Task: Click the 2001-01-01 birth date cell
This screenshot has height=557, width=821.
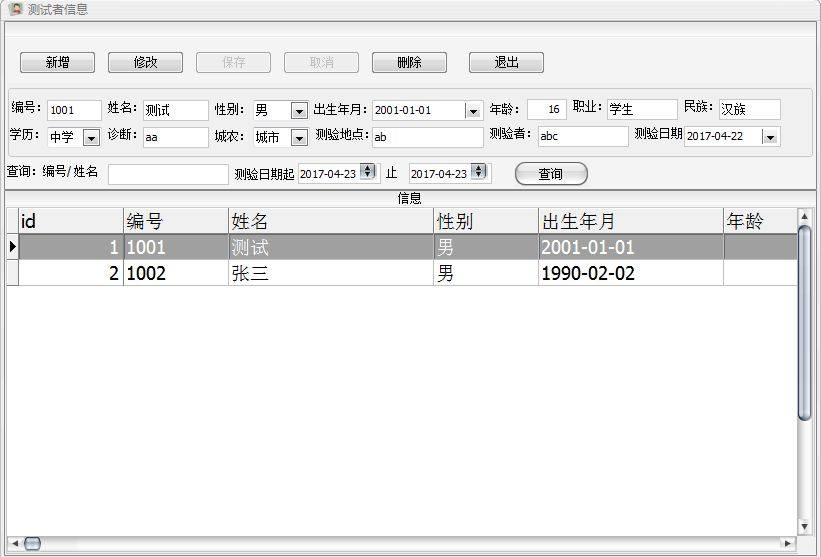Action: pyautogui.click(x=631, y=247)
